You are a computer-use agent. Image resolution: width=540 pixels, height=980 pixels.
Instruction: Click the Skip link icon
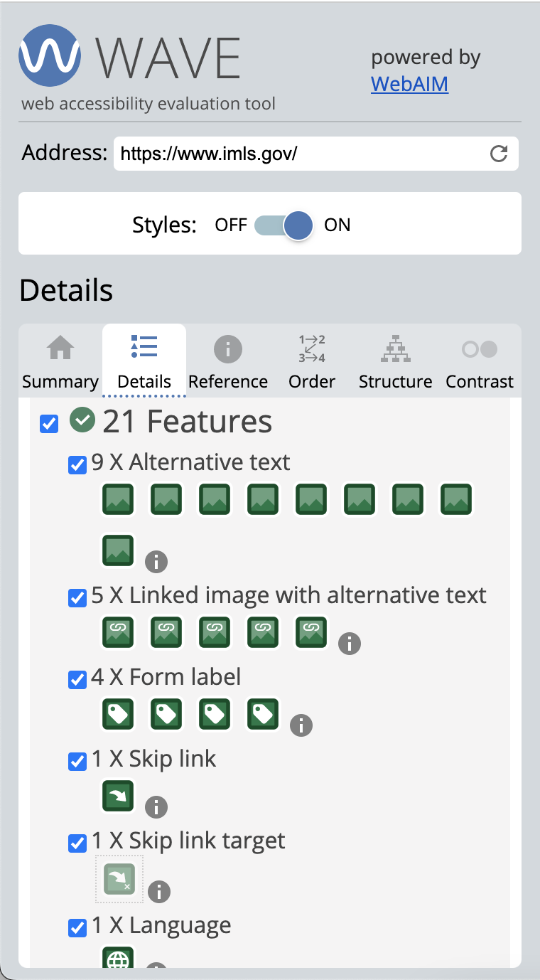point(117,796)
